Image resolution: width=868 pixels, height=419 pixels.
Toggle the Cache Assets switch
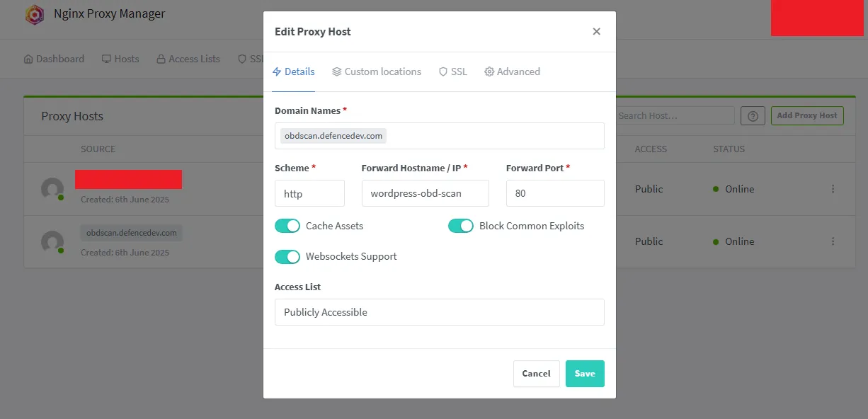point(287,226)
